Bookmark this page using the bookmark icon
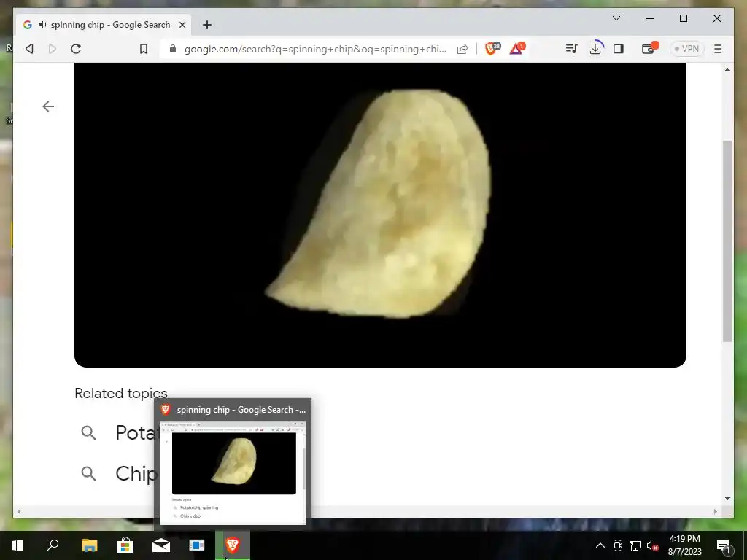Viewport: 747px width, 560px height. (144, 49)
